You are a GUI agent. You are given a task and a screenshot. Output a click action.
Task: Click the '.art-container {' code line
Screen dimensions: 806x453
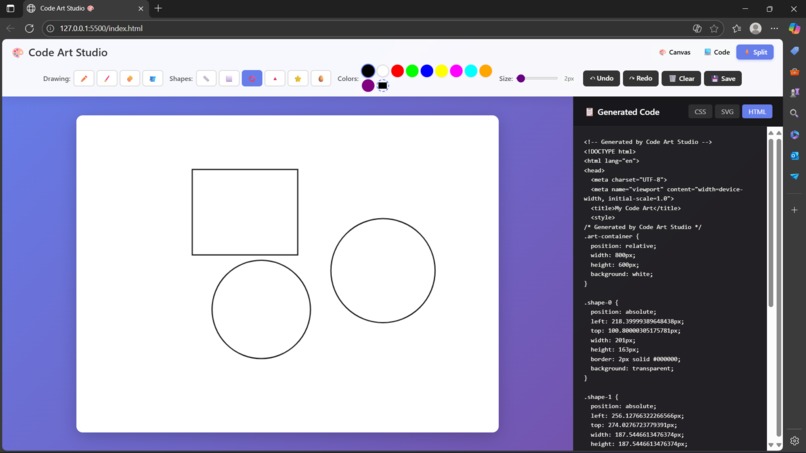pyautogui.click(x=611, y=236)
